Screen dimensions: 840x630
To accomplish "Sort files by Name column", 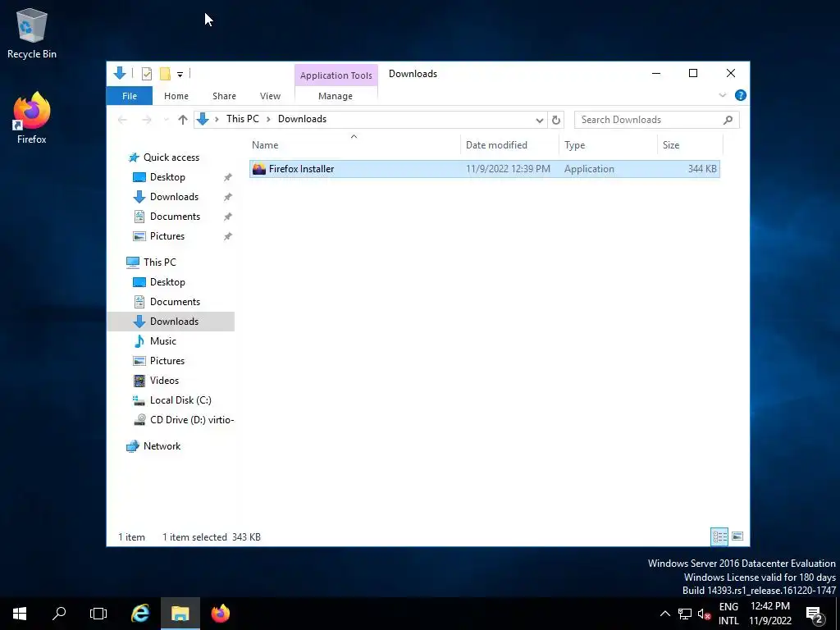I will click(x=354, y=145).
